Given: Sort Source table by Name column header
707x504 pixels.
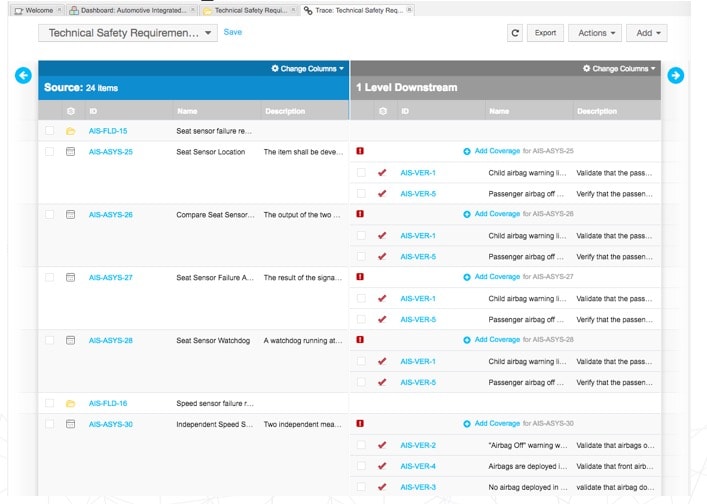Looking at the screenshot, I should pyautogui.click(x=187, y=111).
